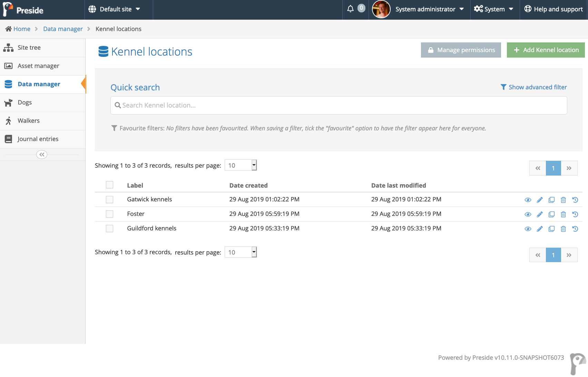Open the notifications bell icon
This screenshot has width=588, height=377.
(350, 9)
